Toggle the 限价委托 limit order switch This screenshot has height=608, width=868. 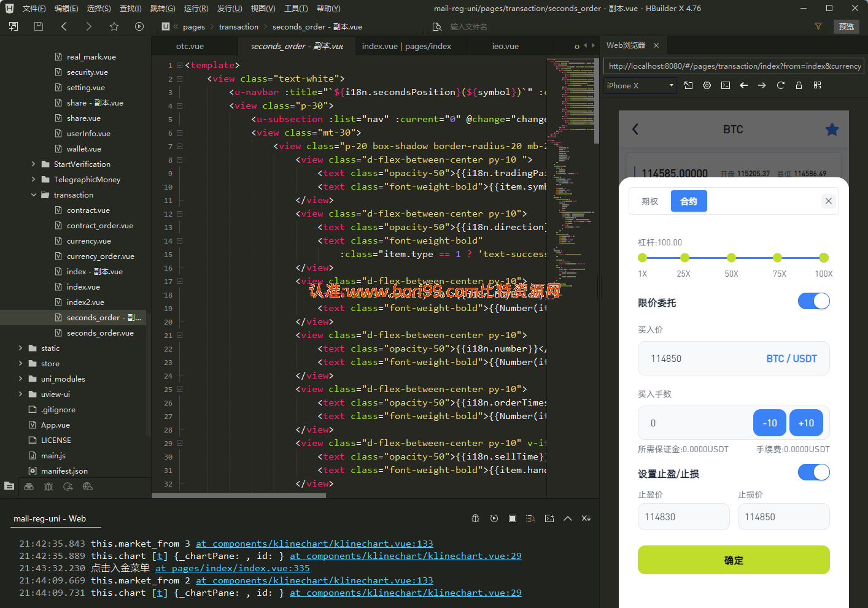814,301
